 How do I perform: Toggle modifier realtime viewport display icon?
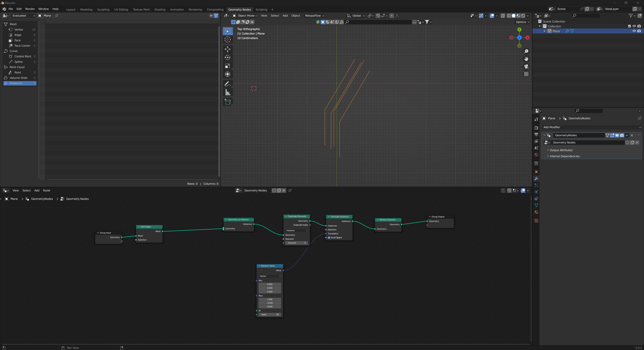(617, 135)
